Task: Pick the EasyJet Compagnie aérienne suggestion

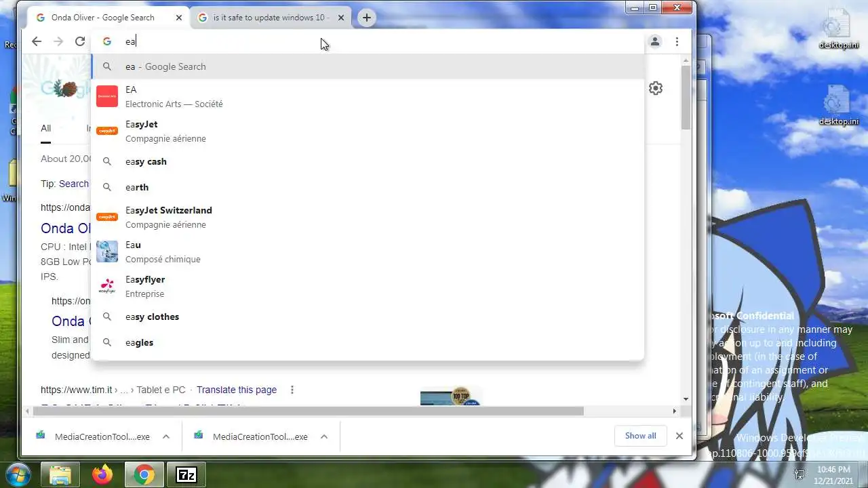Action: (368, 131)
